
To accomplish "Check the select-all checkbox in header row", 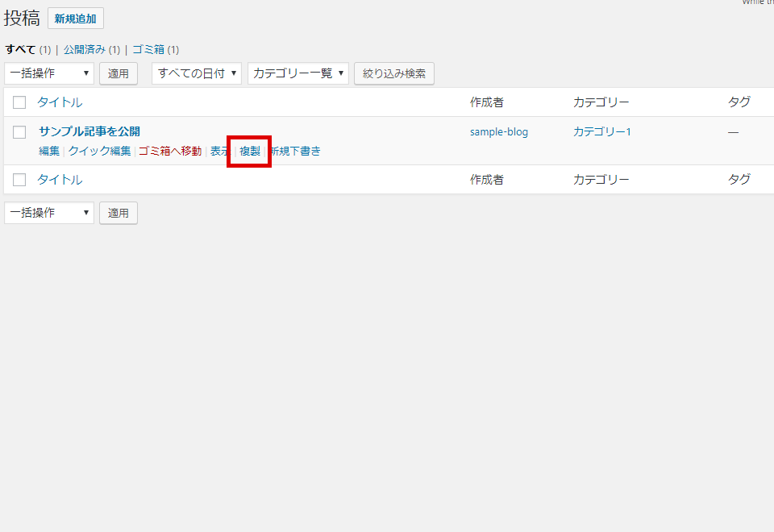I will tap(19, 102).
